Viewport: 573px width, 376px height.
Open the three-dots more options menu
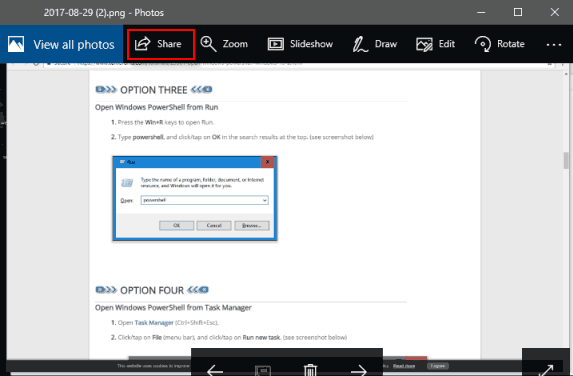pyautogui.click(x=554, y=45)
